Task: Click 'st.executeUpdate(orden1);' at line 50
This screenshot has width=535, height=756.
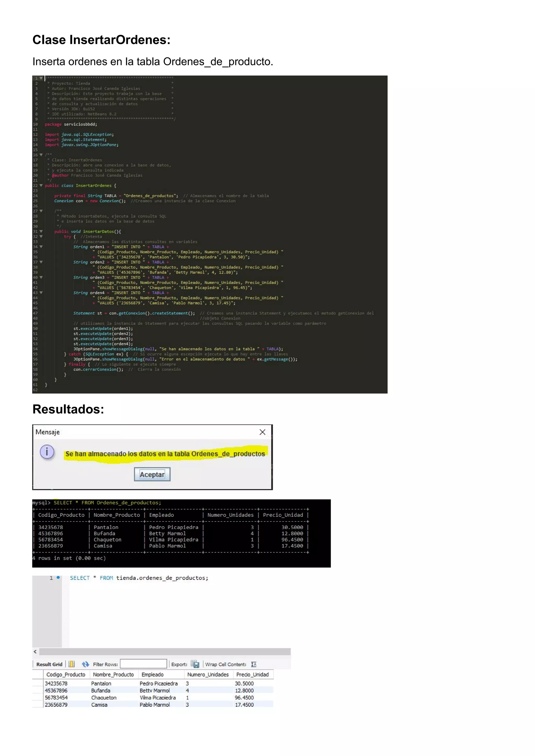Action: click(103, 328)
